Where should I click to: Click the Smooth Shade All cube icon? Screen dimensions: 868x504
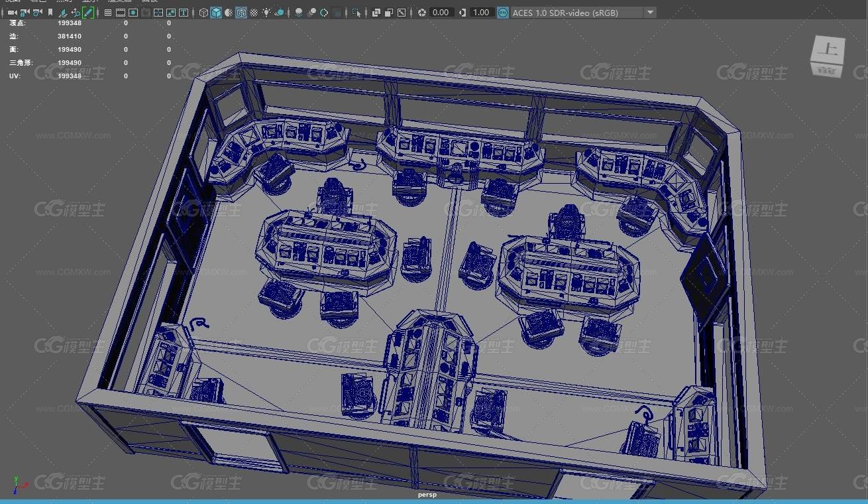pyautogui.click(x=216, y=13)
